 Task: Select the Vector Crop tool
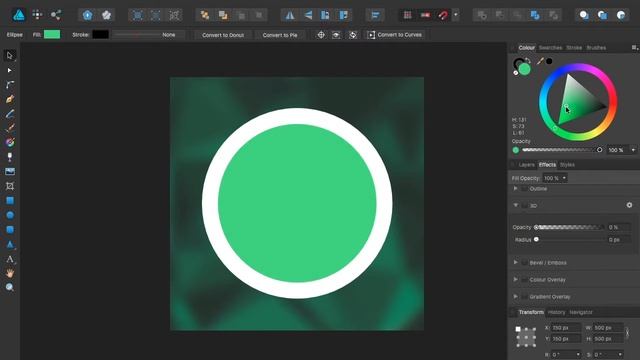10,186
